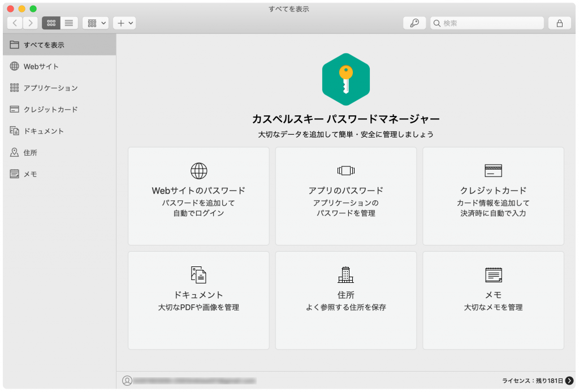Click the blurred account email address
The width and height of the screenshot is (579, 392).
point(195,381)
